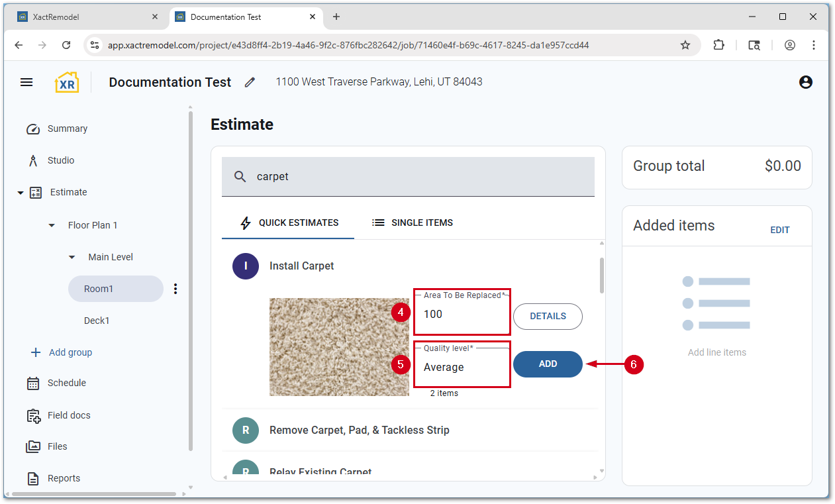This screenshot has height=504, width=835.
Task: Open Reports from the sidebar
Action: pos(64,478)
